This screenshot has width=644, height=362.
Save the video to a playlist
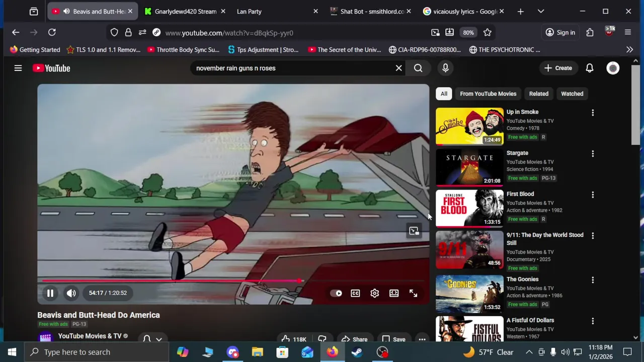(393, 339)
